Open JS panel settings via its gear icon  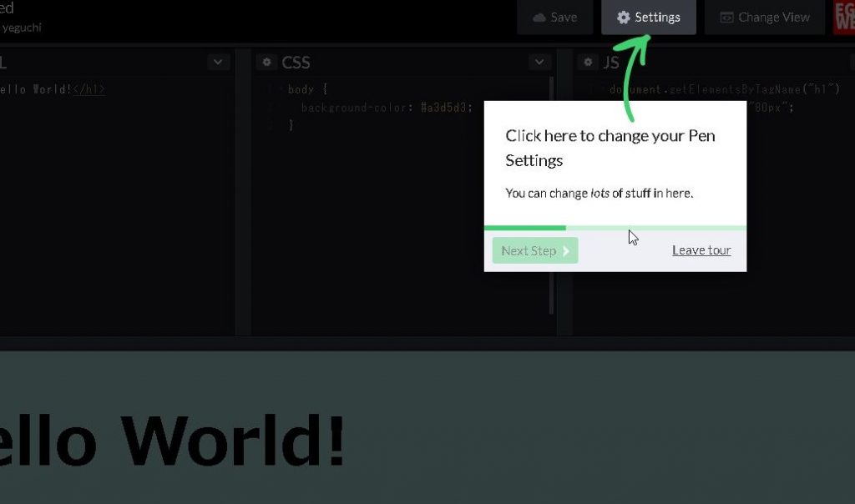588,62
